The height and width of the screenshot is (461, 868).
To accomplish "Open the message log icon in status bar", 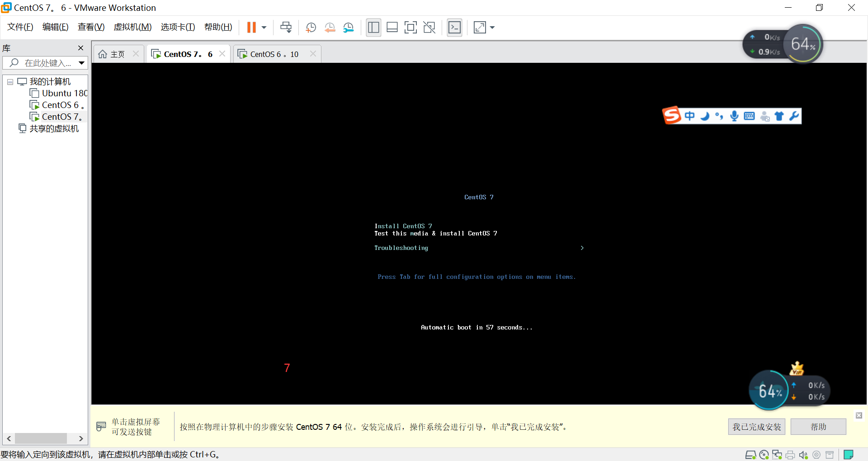I will (849, 455).
